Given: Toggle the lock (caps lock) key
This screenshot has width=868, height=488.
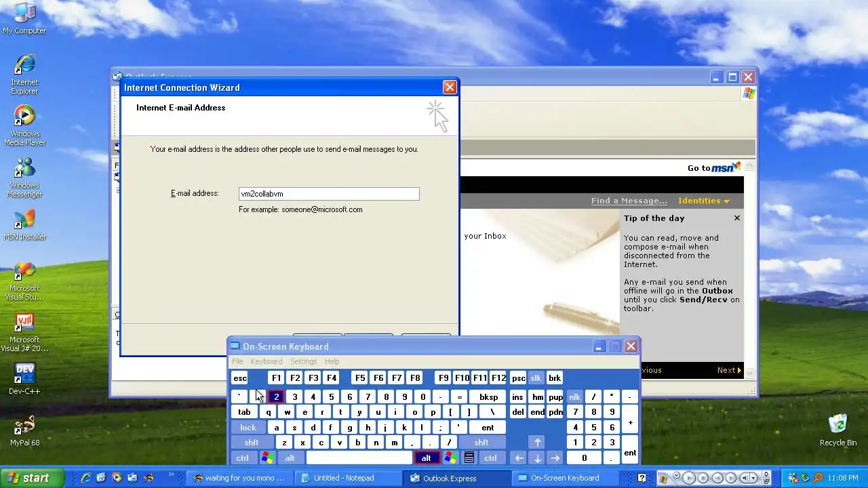Looking at the screenshot, I should pos(248,428).
